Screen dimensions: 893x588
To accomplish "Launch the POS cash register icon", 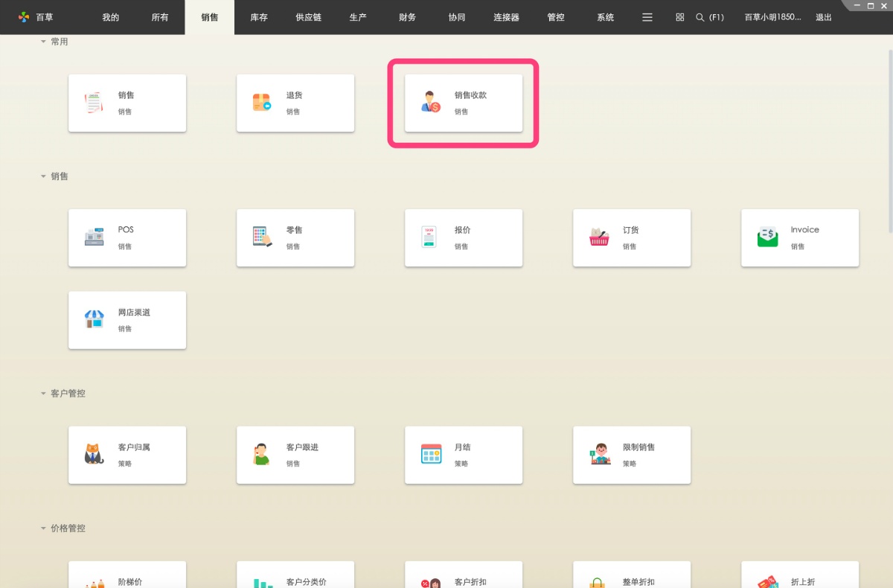I will [x=94, y=237].
